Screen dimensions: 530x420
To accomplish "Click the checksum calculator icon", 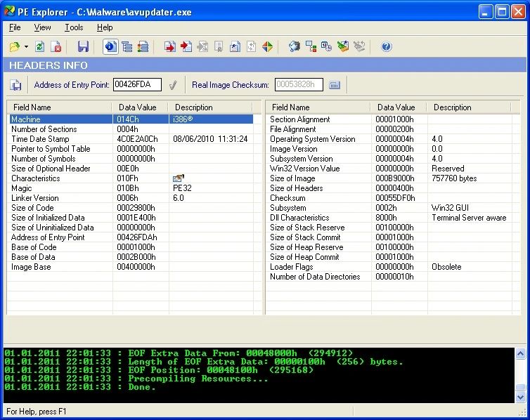I will click(335, 85).
